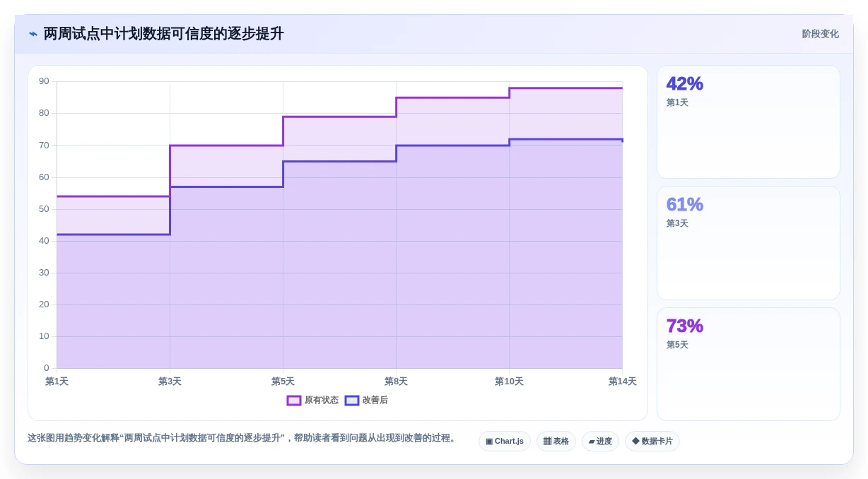Click the 第8天 x-axis label

click(x=396, y=382)
